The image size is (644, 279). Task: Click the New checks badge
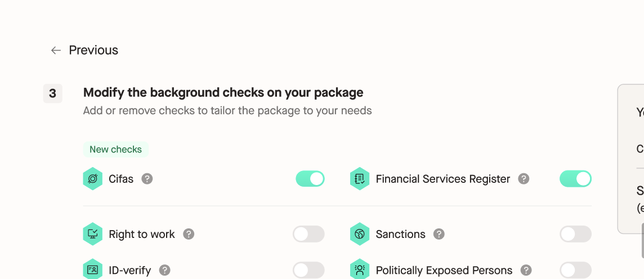click(116, 150)
